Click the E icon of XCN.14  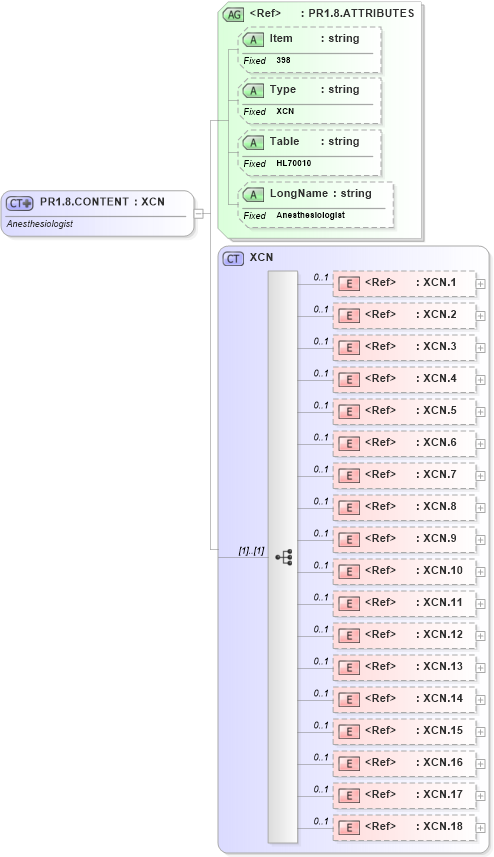tap(349, 700)
